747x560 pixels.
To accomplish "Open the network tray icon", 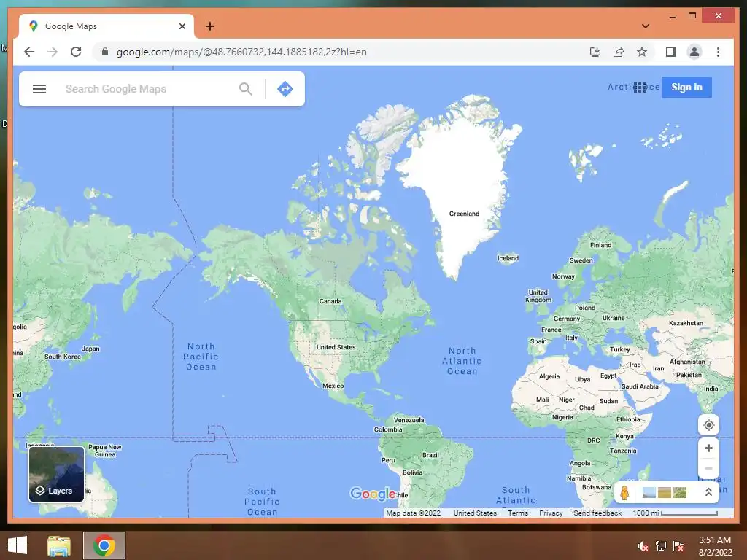I will coord(661,546).
